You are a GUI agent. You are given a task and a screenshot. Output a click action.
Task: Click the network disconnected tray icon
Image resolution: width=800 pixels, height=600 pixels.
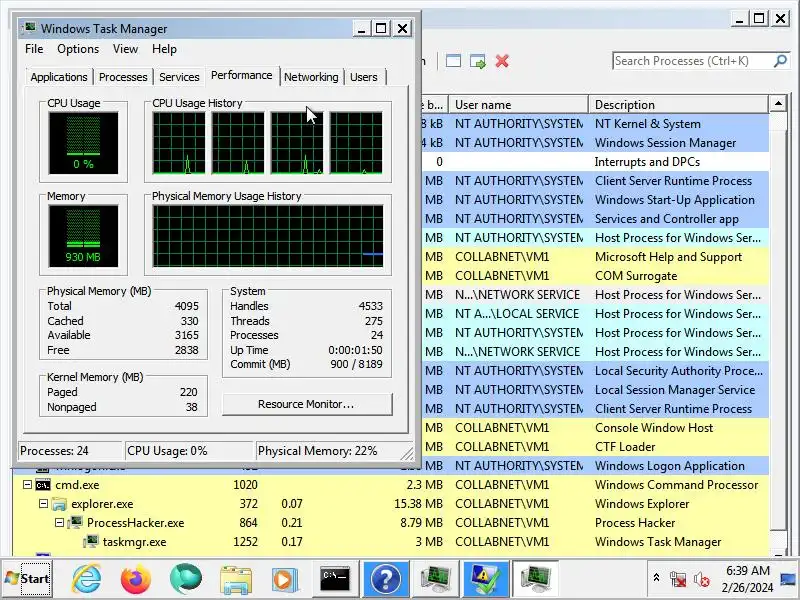pos(678,579)
